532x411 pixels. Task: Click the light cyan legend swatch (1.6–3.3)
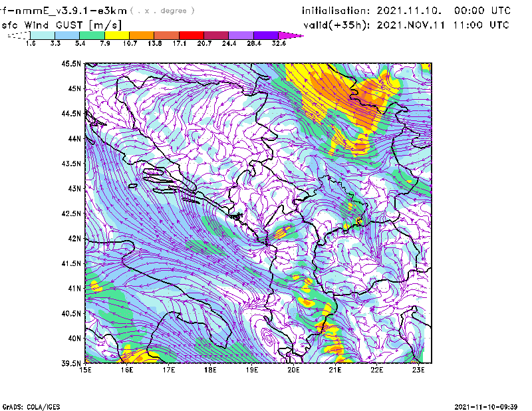pos(43,35)
